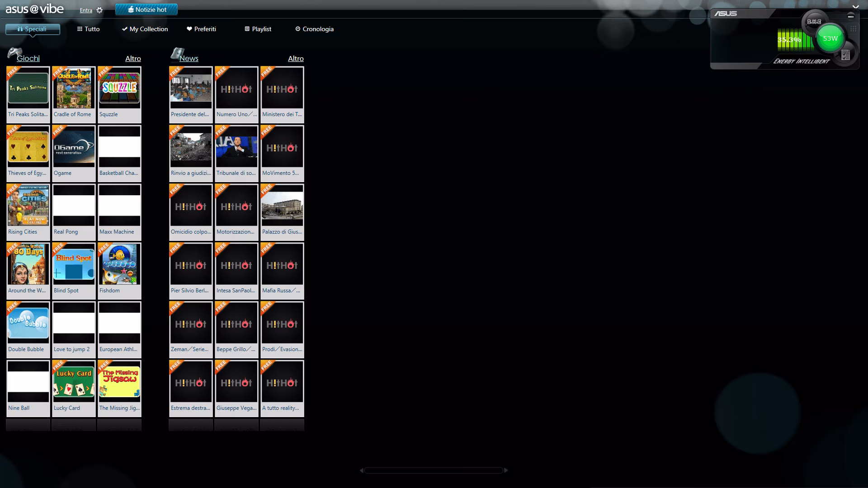Switch to the Speciali tab
This screenshot has width=868, height=488.
click(33, 29)
